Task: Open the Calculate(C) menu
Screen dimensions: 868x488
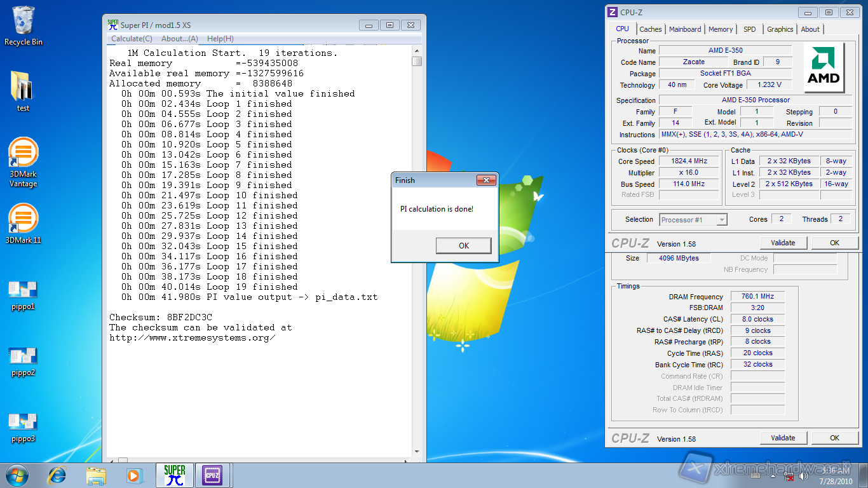Action: click(x=132, y=39)
